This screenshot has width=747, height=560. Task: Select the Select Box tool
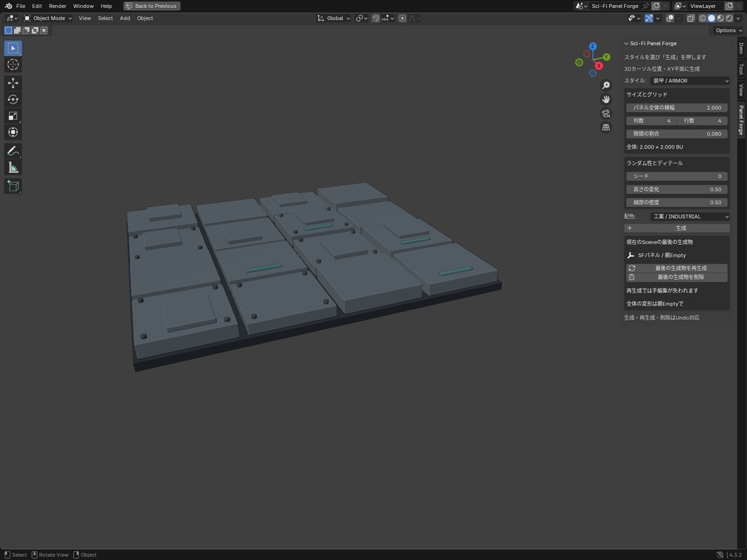coord(13,48)
